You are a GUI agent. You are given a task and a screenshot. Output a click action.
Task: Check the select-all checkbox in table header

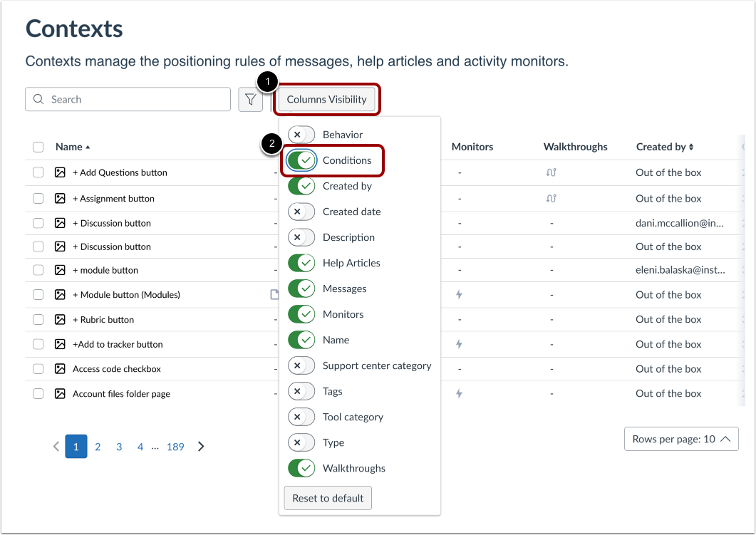pos(38,146)
